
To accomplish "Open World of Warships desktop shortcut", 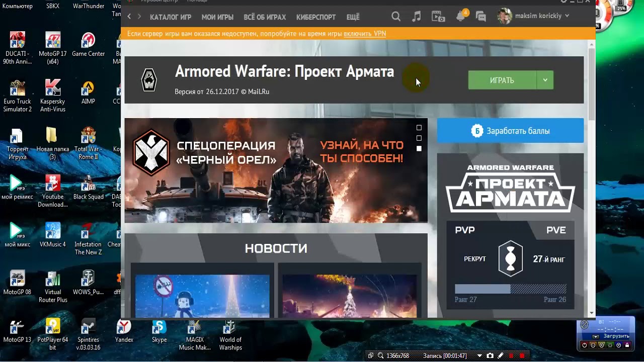I will click(x=230, y=335).
